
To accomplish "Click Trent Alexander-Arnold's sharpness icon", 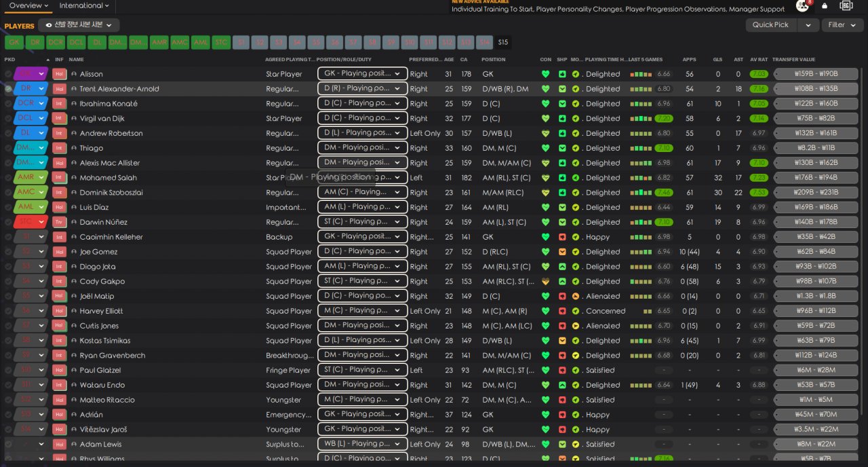I will pyautogui.click(x=562, y=89).
